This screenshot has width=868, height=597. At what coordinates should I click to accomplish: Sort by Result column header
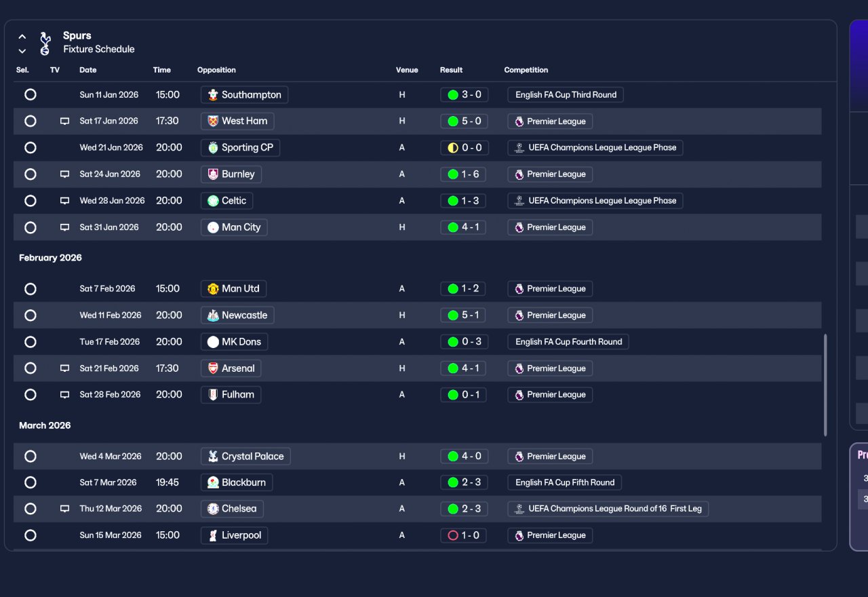coord(451,70)
